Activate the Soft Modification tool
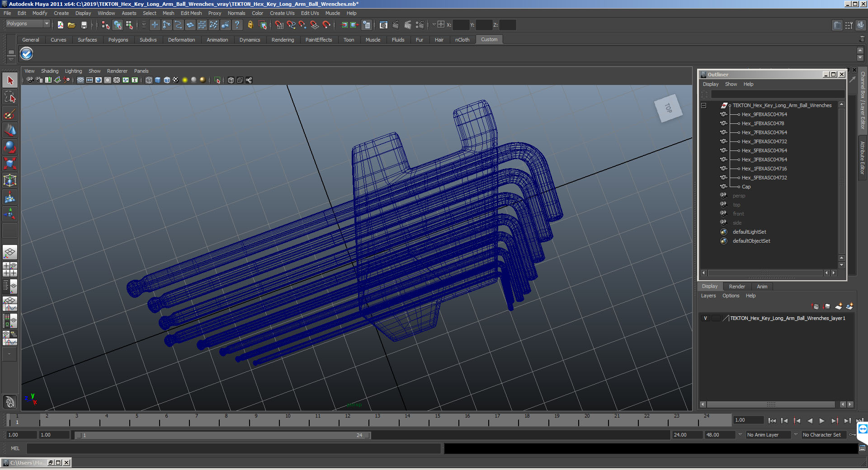Image resolution: width=868 pixels, height=470 pixels. (10, 197)
